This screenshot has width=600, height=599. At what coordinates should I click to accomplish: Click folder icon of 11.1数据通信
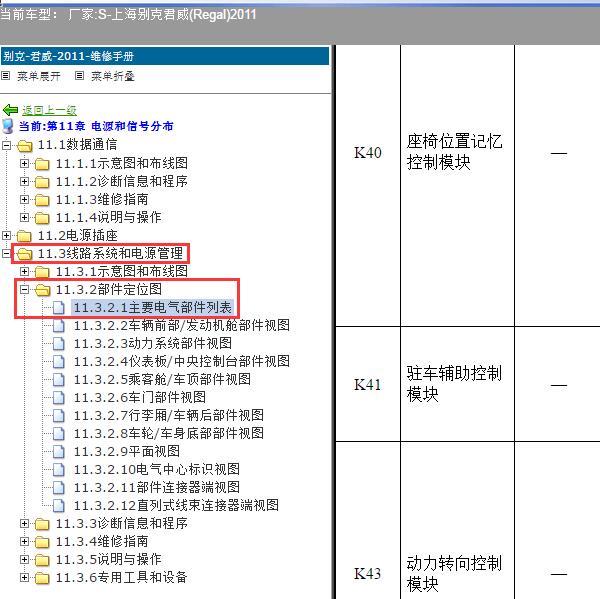(x=25, y=145)
